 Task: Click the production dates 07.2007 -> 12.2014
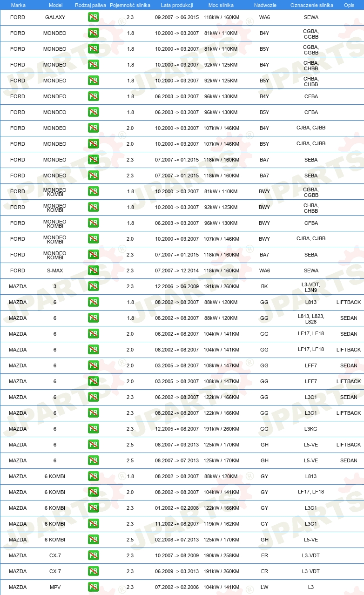(177, 270)
